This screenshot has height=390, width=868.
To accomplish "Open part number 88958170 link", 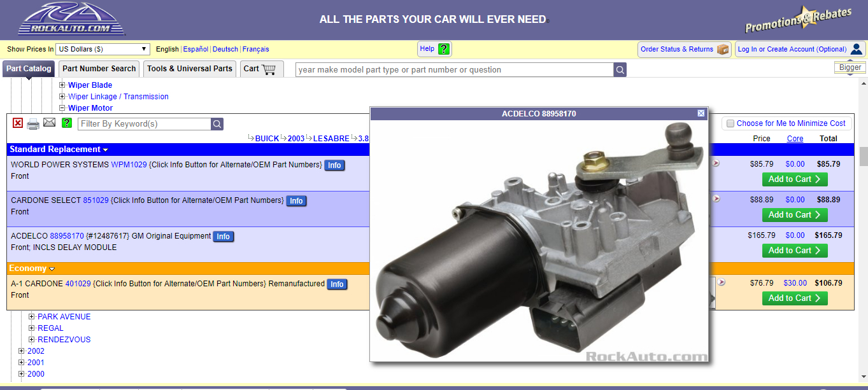I will point(68,236).
